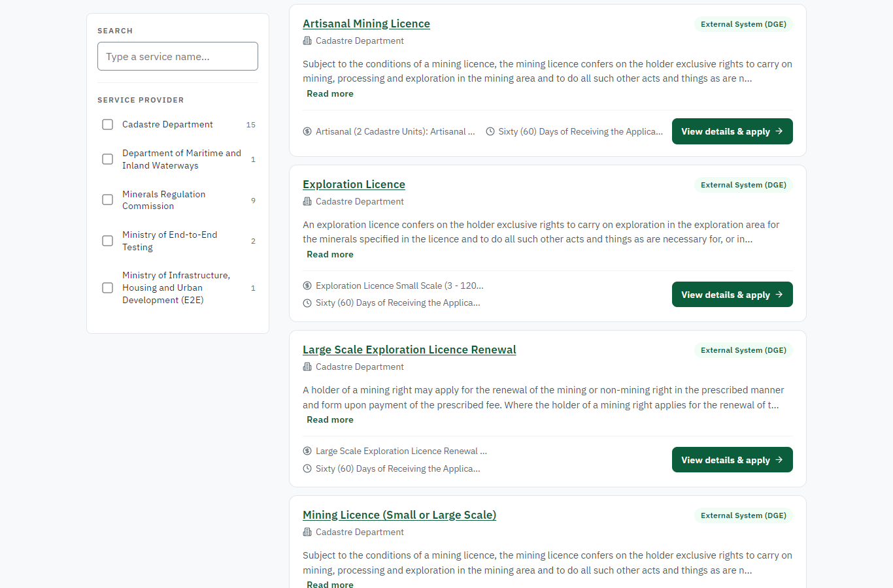Click 'Large Scale Exploration Licence Renewal ...' fee text
Image resolution: width=893 pixels, height=588 pixels.
[401, 451]
